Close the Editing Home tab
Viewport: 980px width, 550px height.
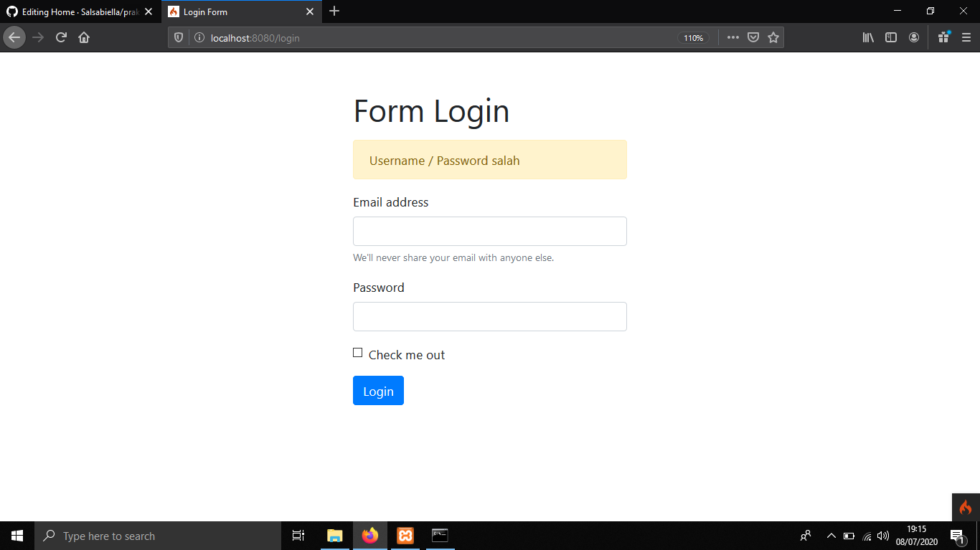148,12
